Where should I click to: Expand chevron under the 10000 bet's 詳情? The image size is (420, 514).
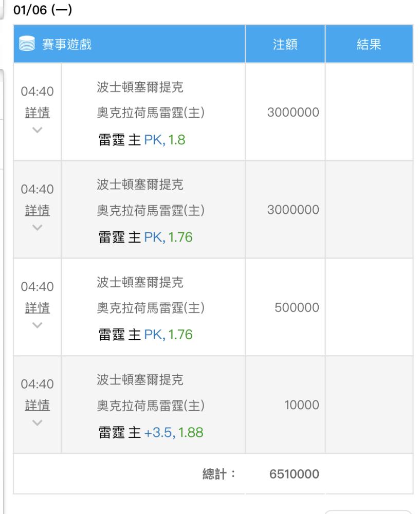[38, 423]
